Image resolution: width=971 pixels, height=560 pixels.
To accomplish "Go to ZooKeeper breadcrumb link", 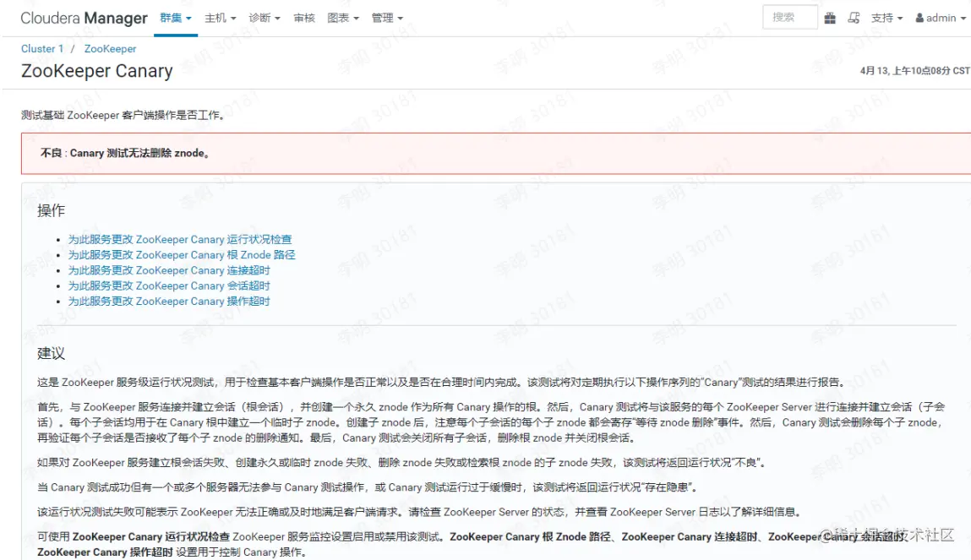I will [110, 48].
